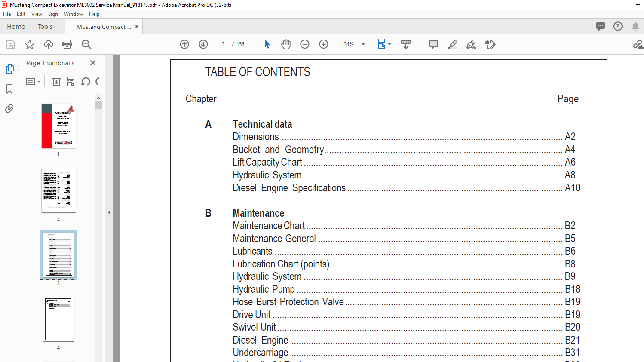Share a link to the file
The height and width of the screenshot is (362, 644).
pyautogui.click(x=638, y=44)
